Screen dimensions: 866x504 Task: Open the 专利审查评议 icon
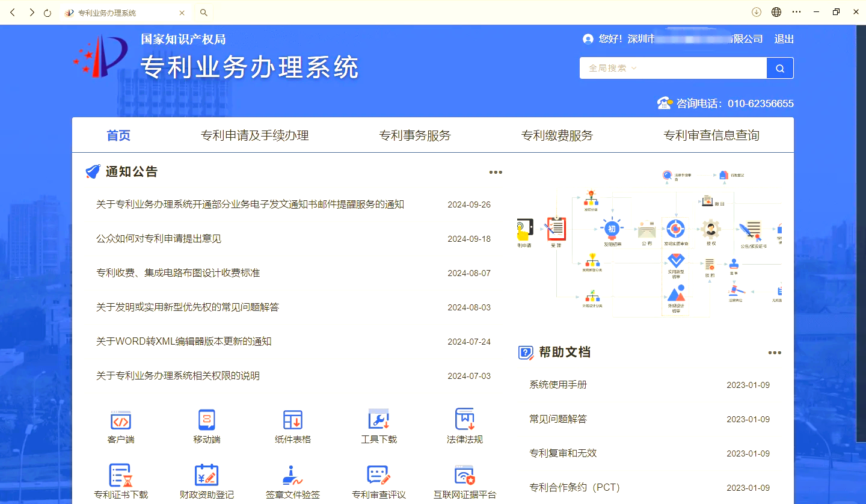[x=379, y=475]
